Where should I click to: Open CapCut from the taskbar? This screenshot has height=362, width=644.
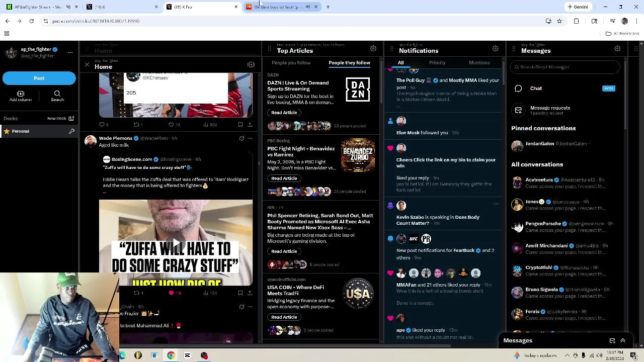tap(188, 355)
